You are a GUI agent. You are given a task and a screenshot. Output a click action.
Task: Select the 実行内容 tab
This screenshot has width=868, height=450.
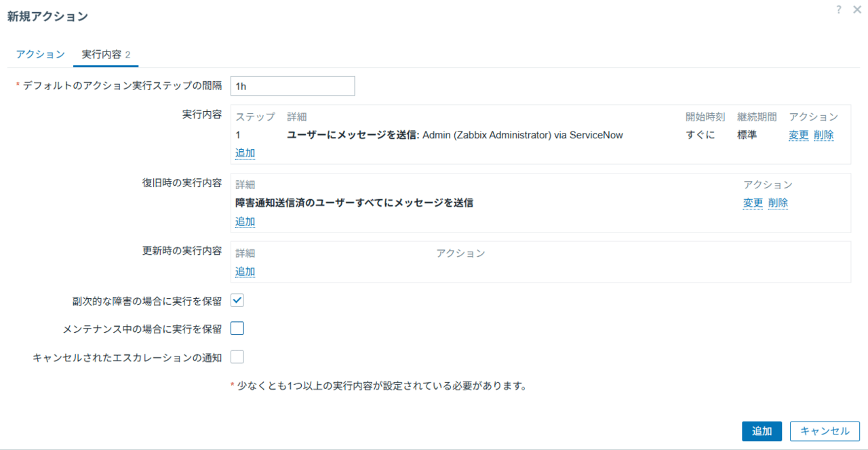pyautogui.click(x=105, y=54)
